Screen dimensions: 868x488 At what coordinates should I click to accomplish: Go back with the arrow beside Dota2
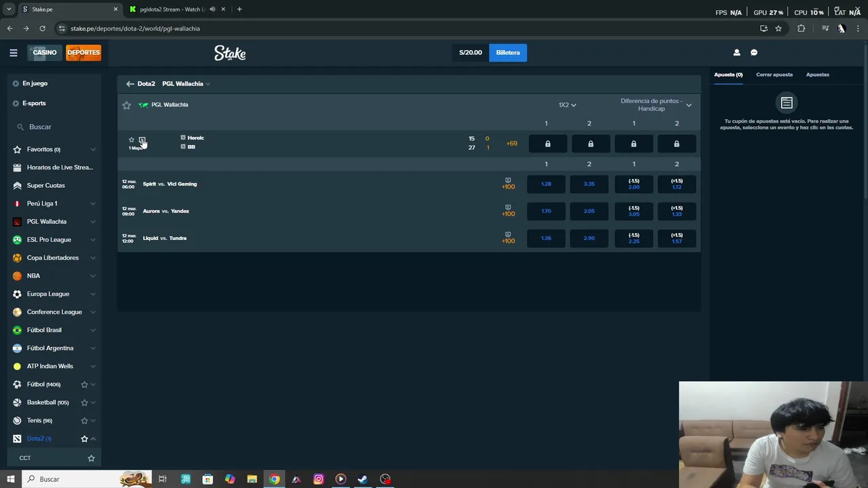click(130, 84)
